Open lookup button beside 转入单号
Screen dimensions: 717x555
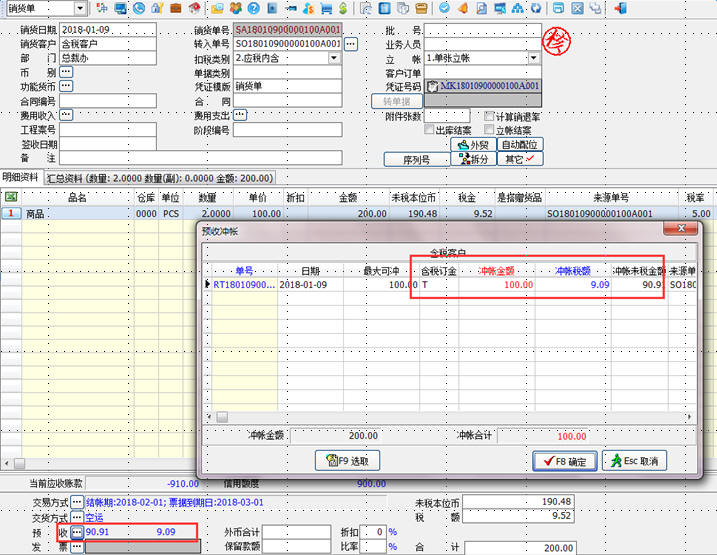[x=351, y=44]
